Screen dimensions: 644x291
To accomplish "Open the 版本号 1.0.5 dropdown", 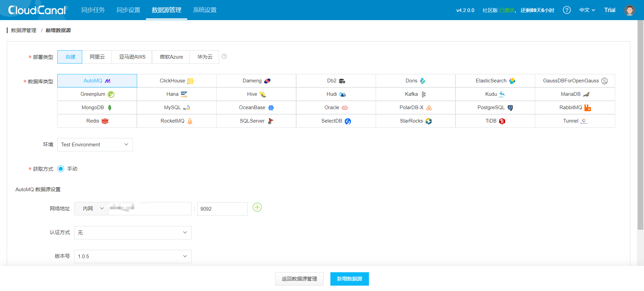I will [x=132, y=257].
